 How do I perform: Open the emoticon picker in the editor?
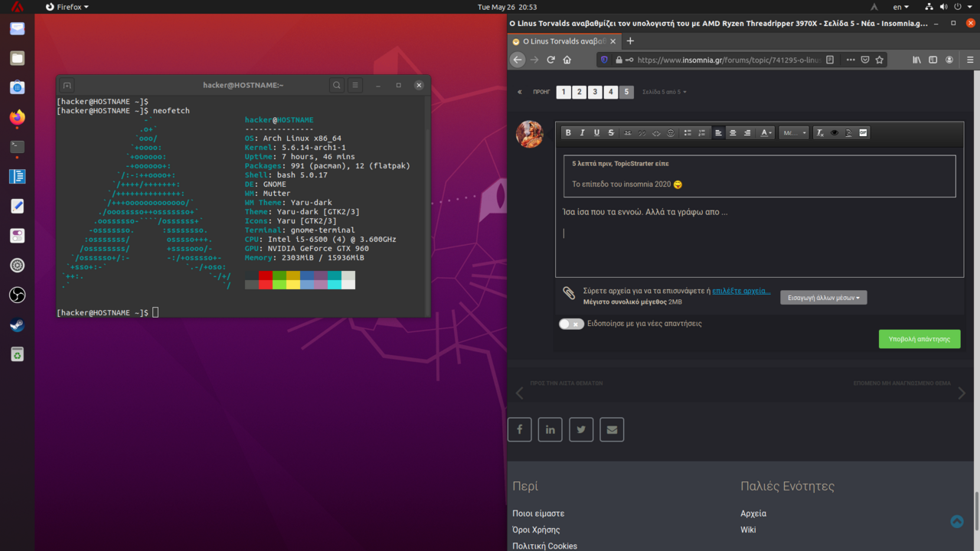click(671, 132)
